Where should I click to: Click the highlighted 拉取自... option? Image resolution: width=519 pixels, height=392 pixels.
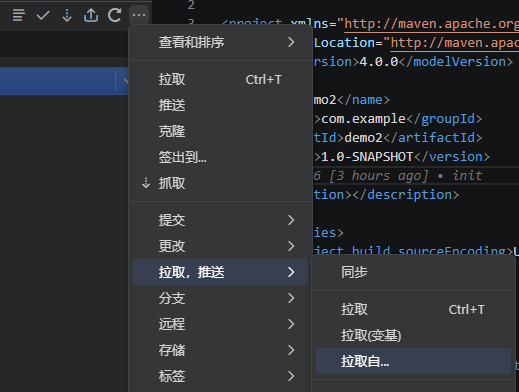point(413,361)
